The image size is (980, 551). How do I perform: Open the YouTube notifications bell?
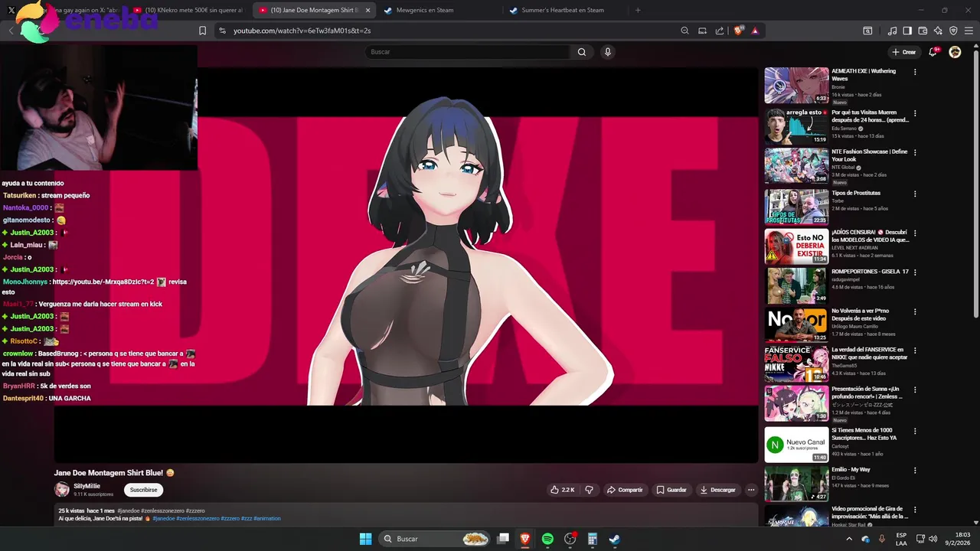[933, 52]
